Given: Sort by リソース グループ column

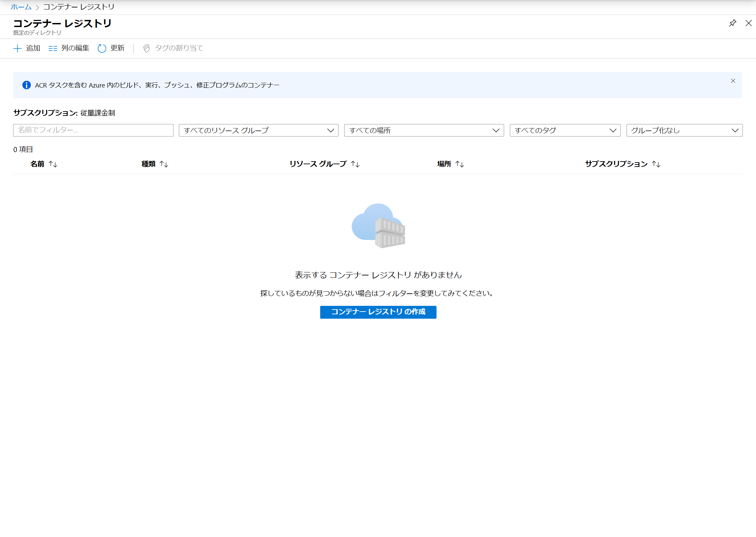Looking at the screenshot, I should pos(325,164).
